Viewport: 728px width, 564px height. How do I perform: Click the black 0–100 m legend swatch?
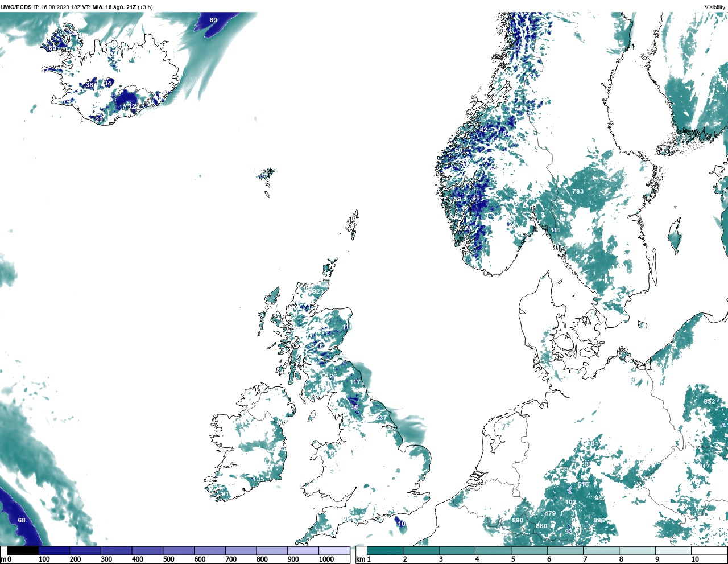click(23, 551)
